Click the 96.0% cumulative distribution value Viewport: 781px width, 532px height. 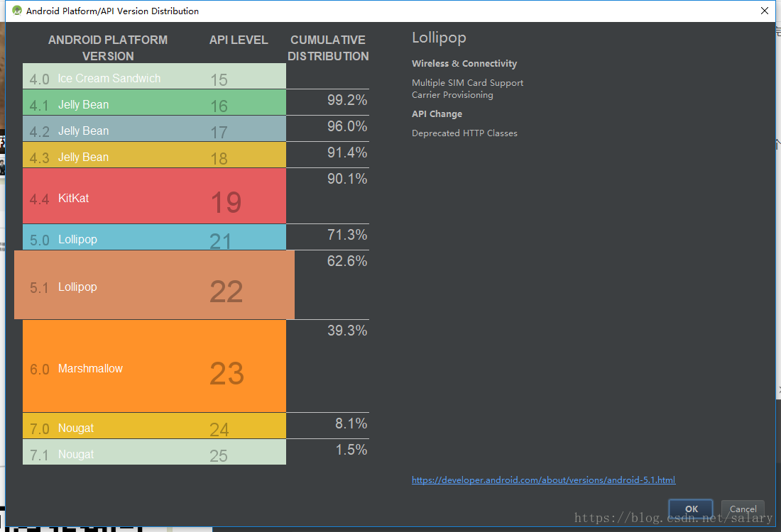point(347,126)
